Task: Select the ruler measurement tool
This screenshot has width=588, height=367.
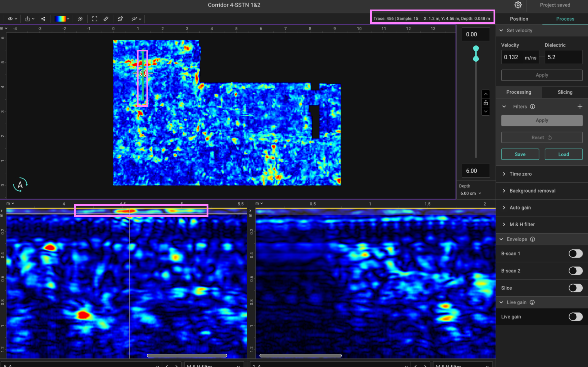Action: [x=106, y=19]
